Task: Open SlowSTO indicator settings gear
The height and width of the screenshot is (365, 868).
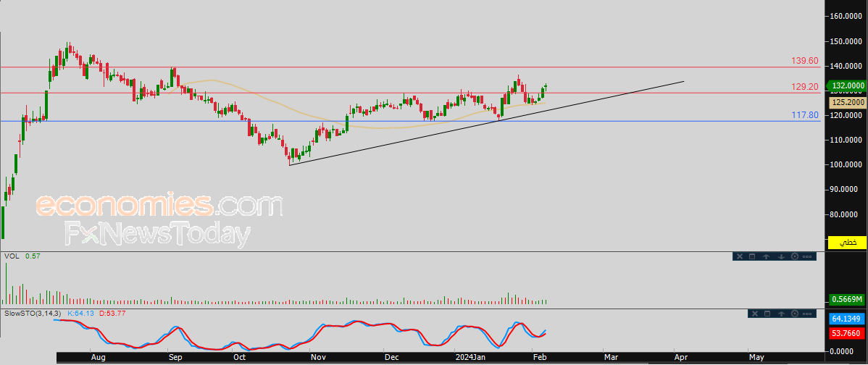Action: (795, 314)
